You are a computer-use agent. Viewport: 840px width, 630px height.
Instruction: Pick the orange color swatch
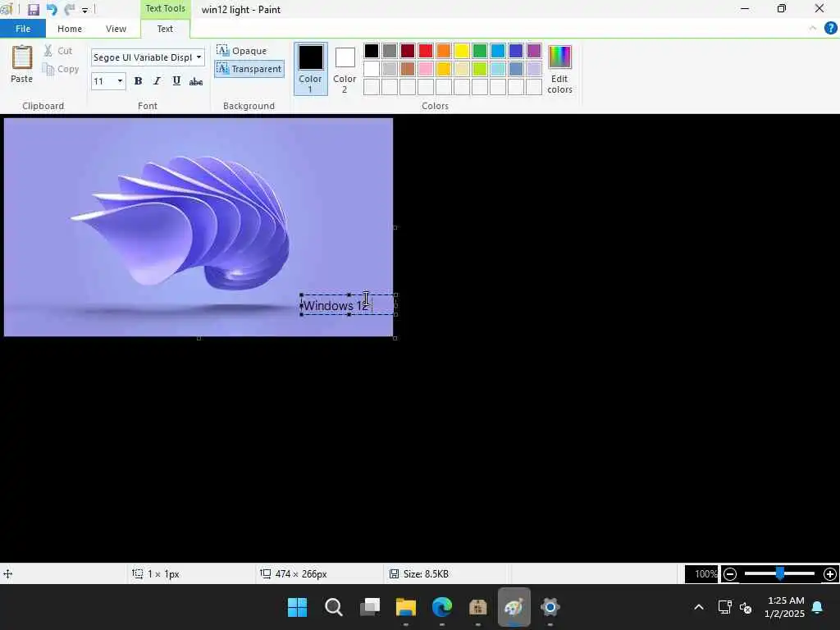[444, 51]
